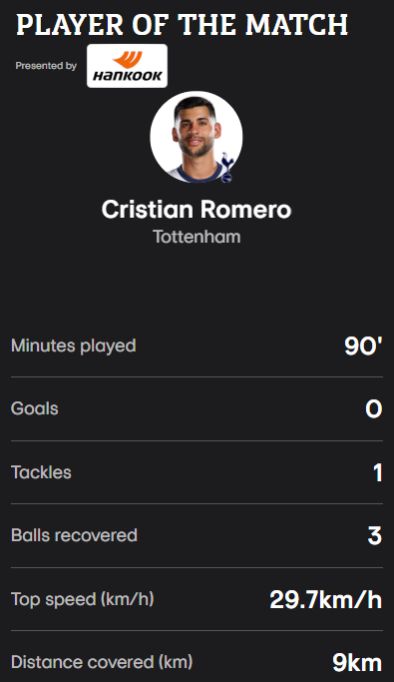Click the Tackles value 1
The height and width of the screenshot is (682, 394).
pyautogui.click(x=377, y=473)
